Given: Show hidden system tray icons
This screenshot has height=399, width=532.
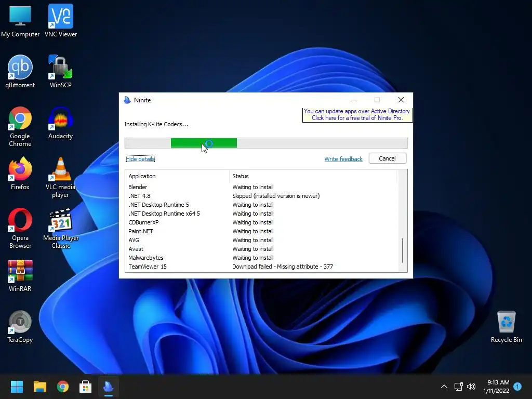Looking at the screenshot, I should pos(444,387).
